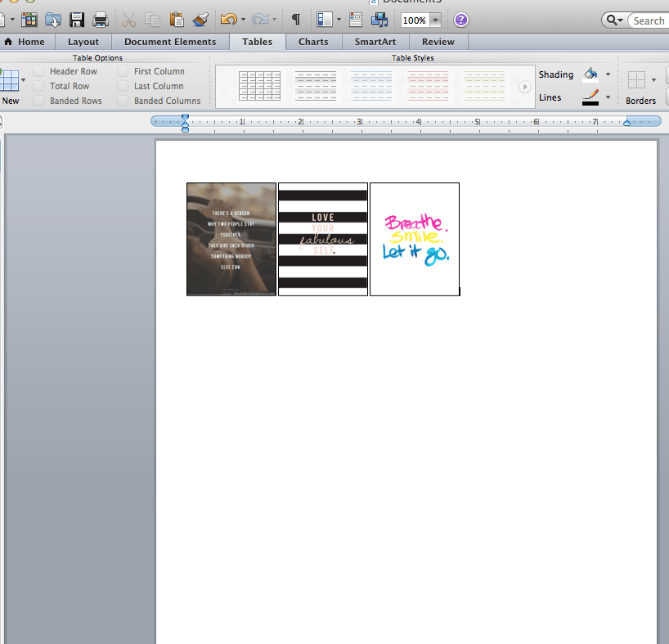Viewport: 669px width, 644px height.
Task: Apply the red banded table style
Action: point(428,86)
